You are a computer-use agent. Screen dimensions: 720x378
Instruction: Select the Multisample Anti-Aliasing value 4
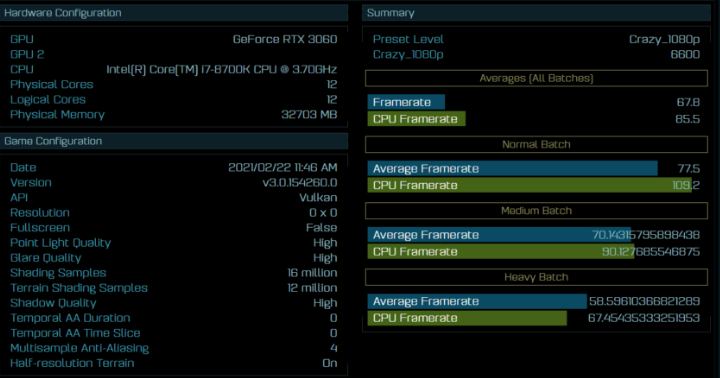(334, 348)
